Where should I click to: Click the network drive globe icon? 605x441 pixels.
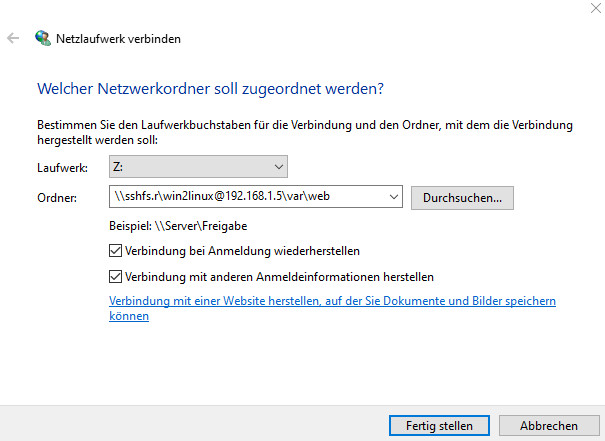tap(42, 39)
